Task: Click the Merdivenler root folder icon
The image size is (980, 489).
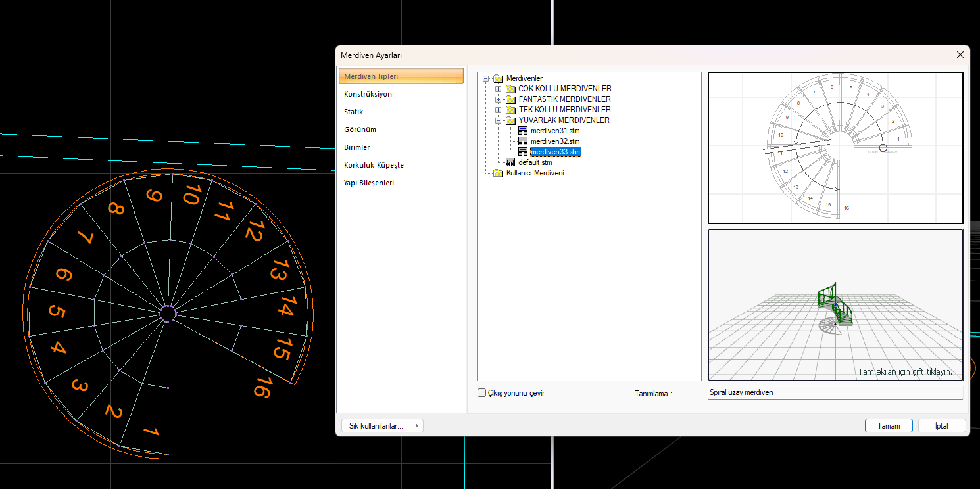Action: click(x=498, y=78)
